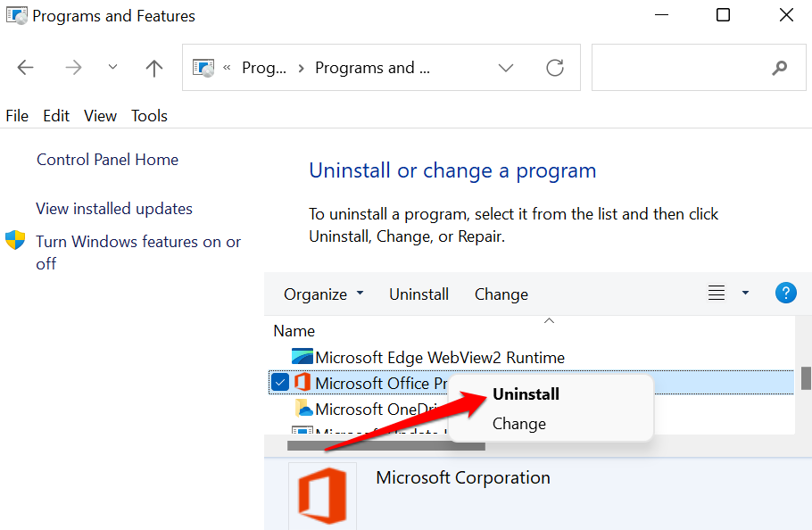Click the Microsoft Office icon in the list
Screen dimensions: 812x530
[302, 383]
